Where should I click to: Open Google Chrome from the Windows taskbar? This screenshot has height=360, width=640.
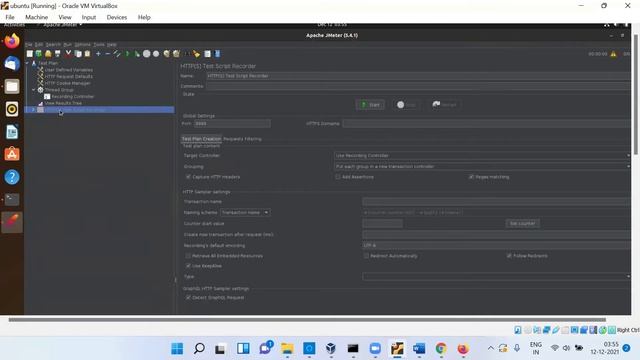point(441,349)
